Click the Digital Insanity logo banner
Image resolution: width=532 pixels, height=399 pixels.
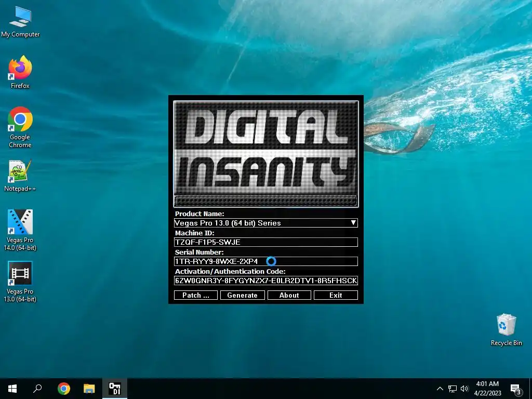click(x=266, y=154)
